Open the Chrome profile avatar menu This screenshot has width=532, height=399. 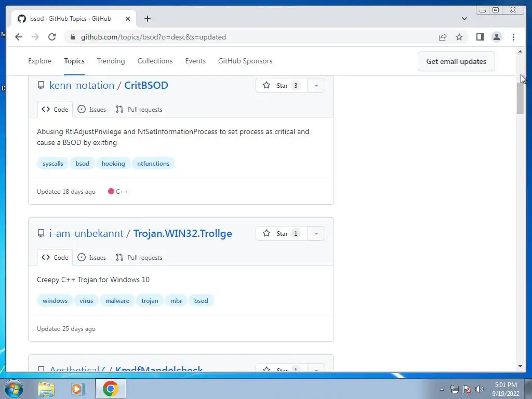pos(496,37)
